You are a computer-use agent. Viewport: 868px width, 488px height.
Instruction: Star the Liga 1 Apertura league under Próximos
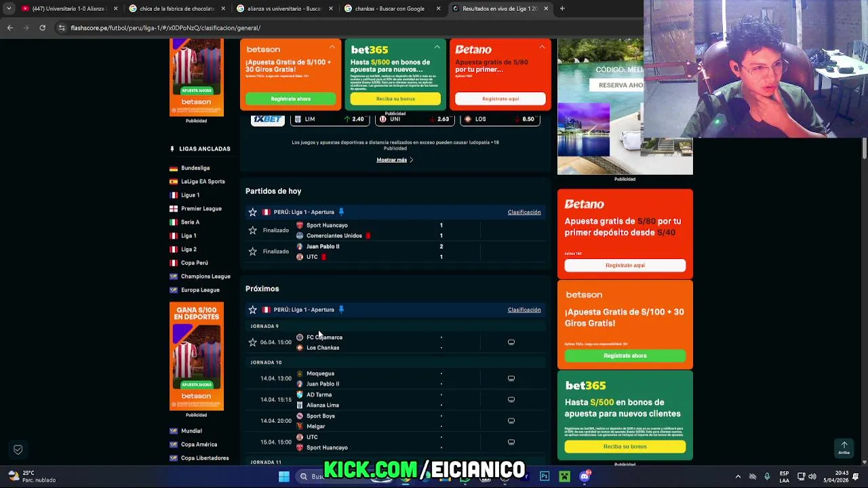click(253, 310)
